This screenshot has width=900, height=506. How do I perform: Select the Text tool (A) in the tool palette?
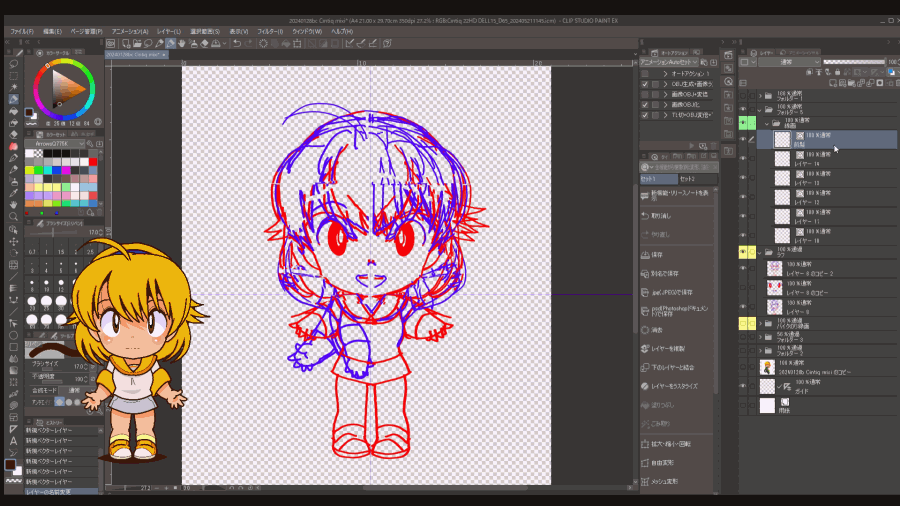click(x=13, y=441)
